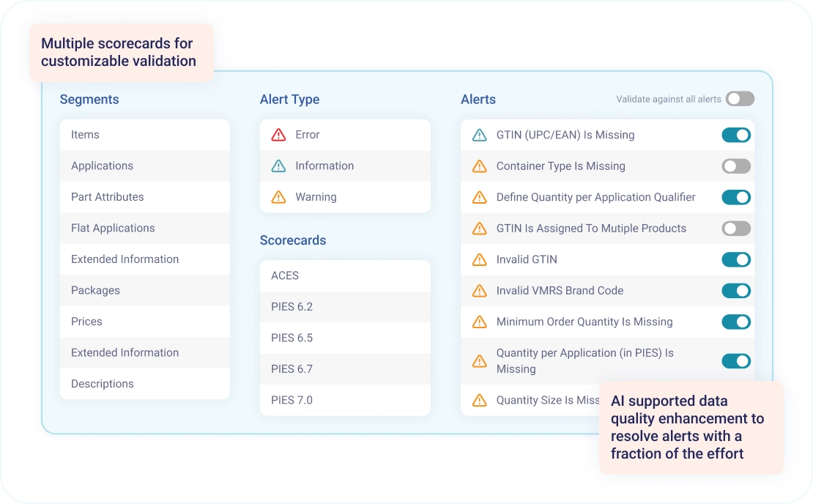
Task: Select the Flat Applications segment
Action: pos(144,229)
